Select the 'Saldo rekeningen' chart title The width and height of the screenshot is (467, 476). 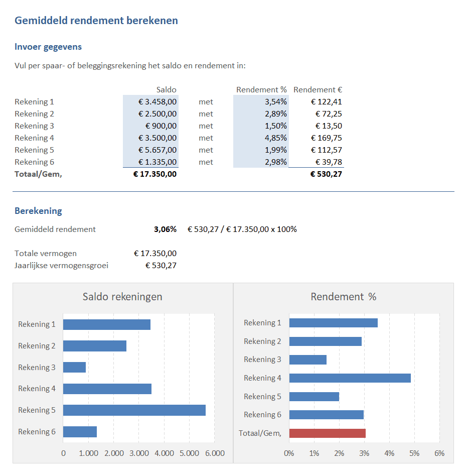point(122,297)
